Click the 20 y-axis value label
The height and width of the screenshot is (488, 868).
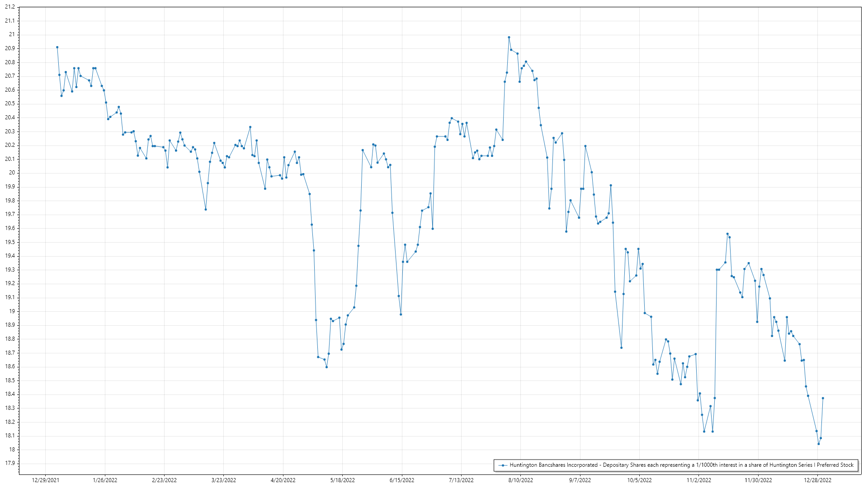tap(12, 173)
